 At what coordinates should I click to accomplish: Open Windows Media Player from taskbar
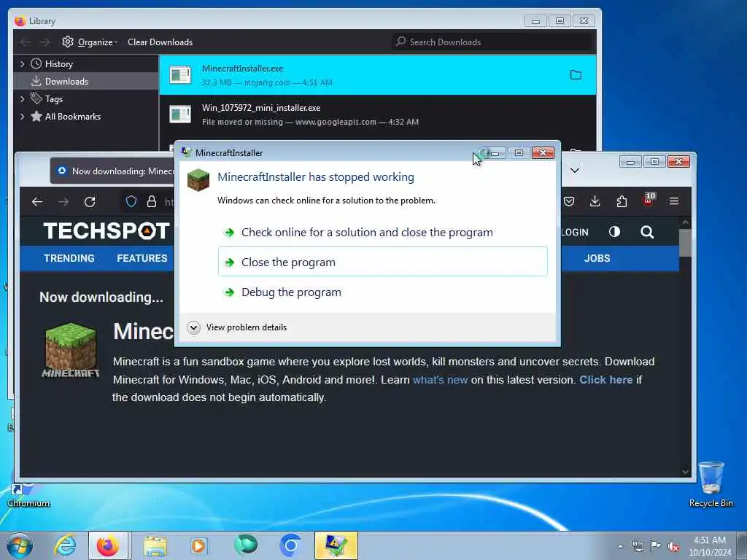198,545
